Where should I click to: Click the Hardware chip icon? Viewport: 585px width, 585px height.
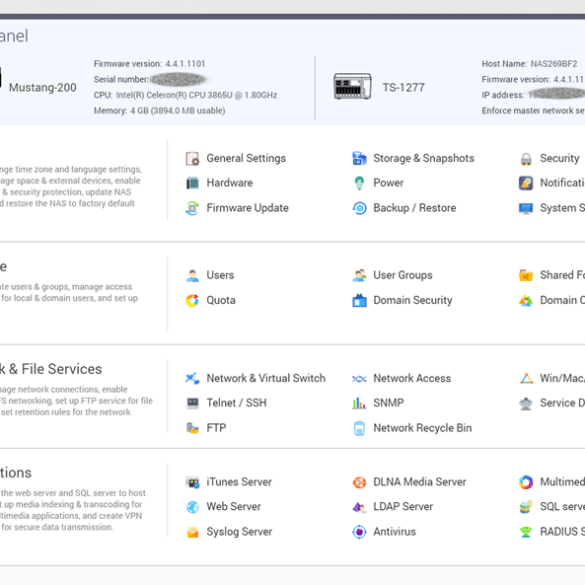193,183
